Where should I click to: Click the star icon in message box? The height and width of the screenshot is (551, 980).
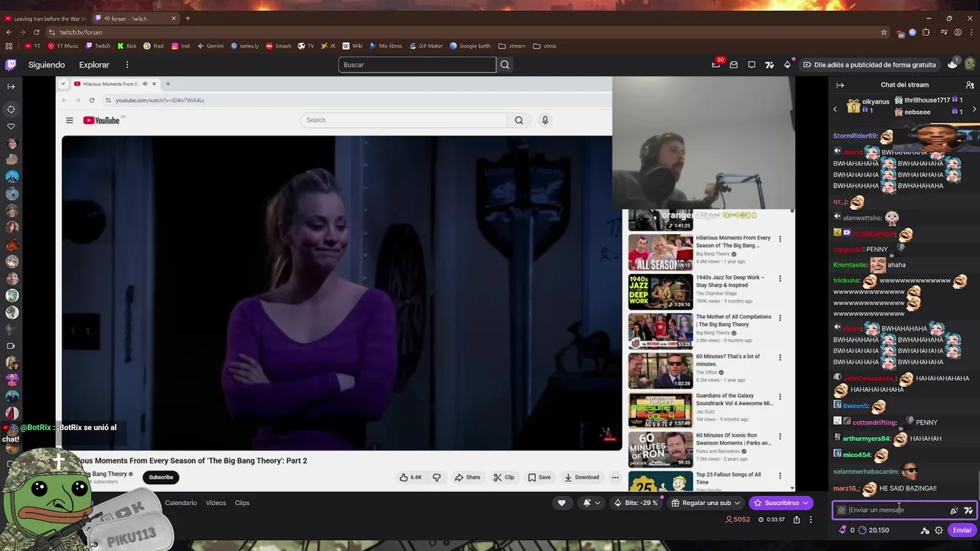click(x=841, y=510)
